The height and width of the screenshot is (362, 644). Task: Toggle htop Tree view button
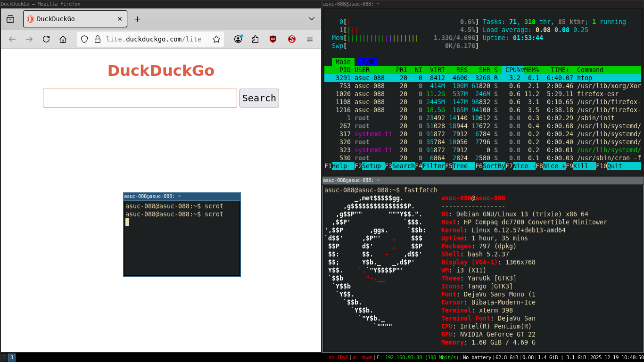click(460, 166)
